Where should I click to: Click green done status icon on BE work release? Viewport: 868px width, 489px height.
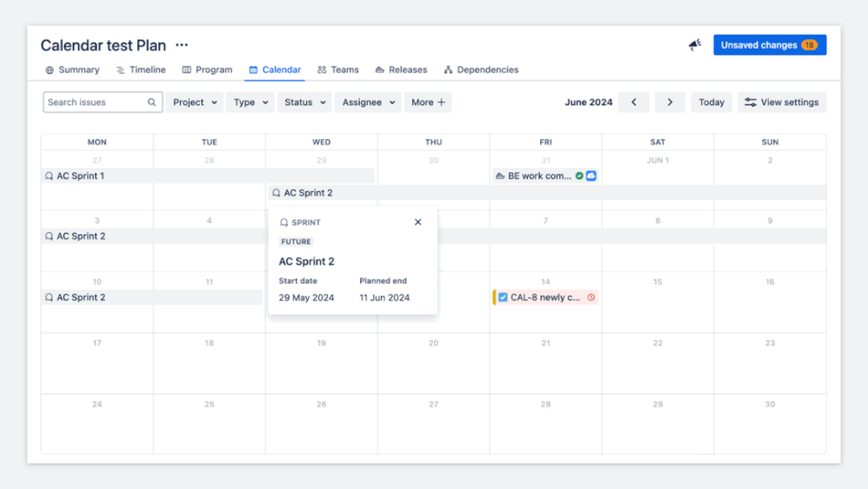tap(579, 176)
